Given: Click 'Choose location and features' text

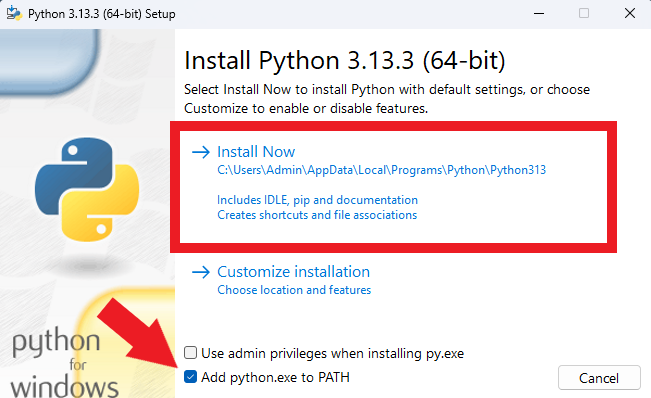Looking at the screenshot, I should pyautogui.click(x=294, y=290).
